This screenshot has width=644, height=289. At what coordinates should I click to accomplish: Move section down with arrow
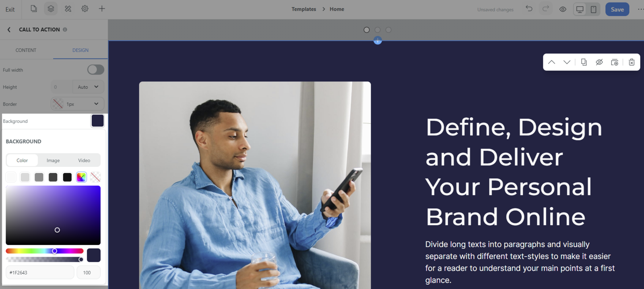pos(567,62)
